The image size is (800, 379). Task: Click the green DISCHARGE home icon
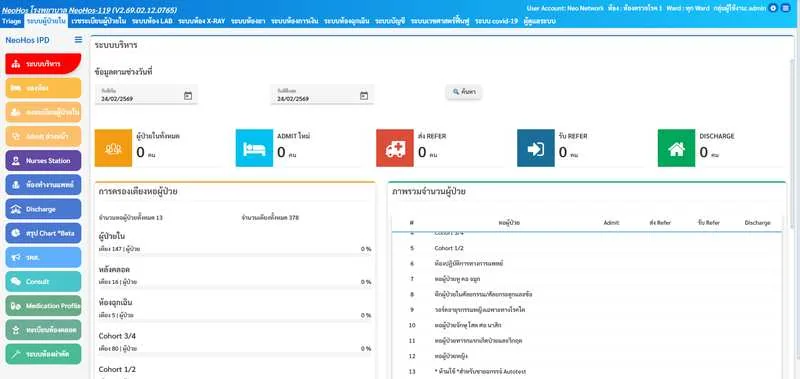[677, 148]
